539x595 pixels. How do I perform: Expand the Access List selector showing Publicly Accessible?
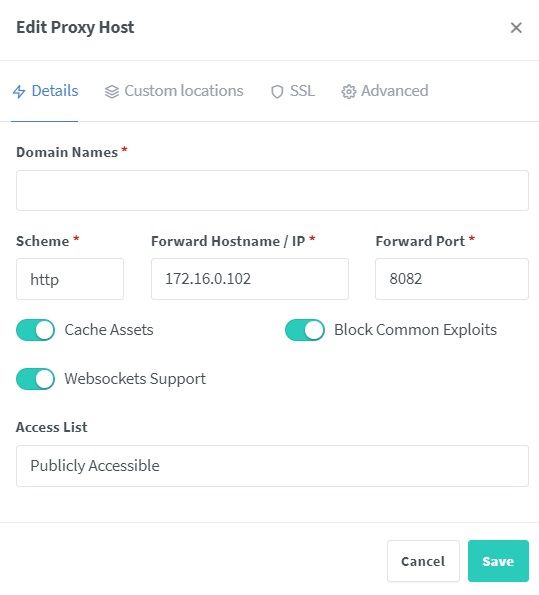272,466
